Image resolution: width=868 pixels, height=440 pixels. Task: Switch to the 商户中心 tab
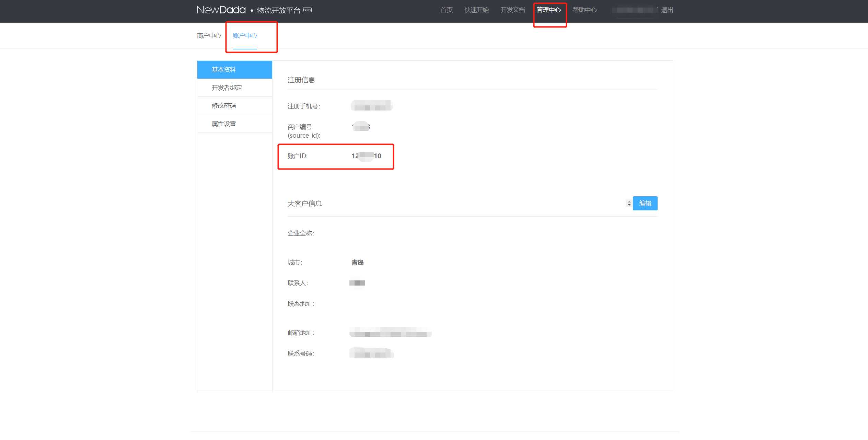[209, 36]
